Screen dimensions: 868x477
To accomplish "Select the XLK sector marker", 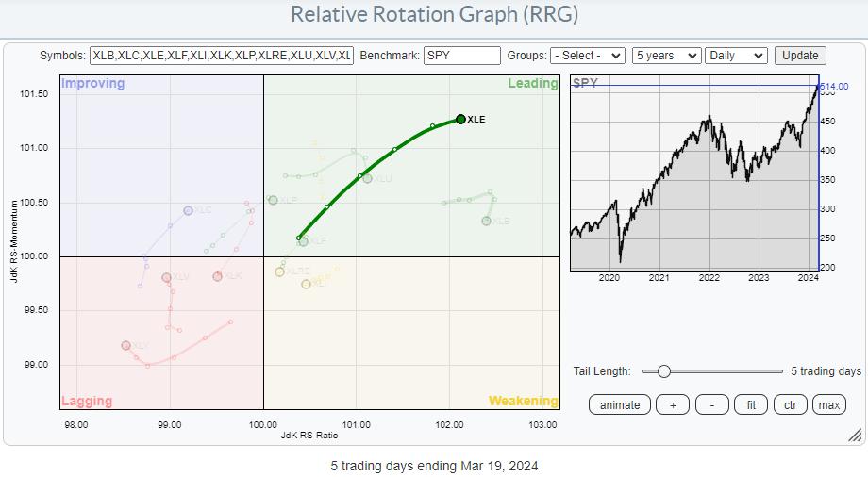I will [x=218, y=276].
